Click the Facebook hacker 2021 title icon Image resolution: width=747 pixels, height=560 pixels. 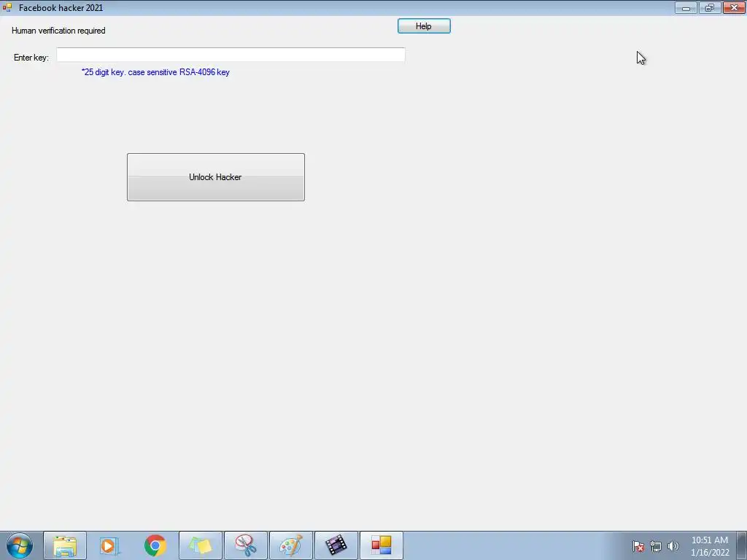pos(7,7)
